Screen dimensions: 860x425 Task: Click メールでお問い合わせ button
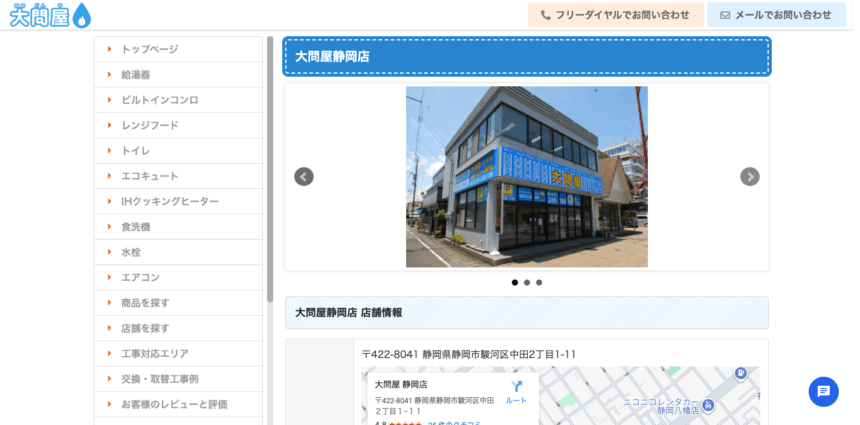[x=775, y=15]
